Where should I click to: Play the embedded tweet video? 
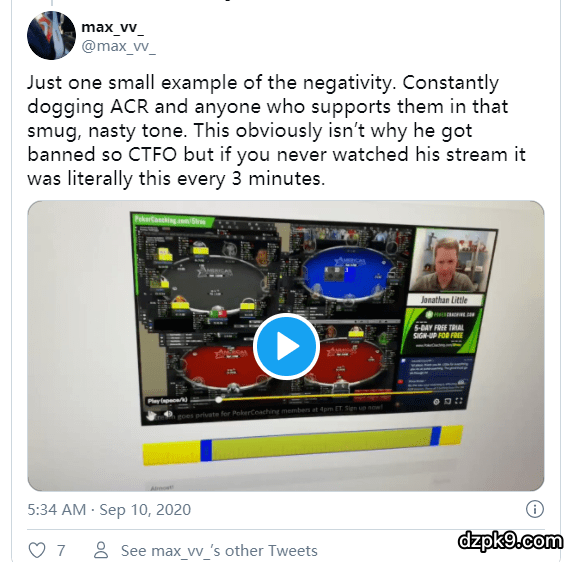pyautogui.click(x=286, y=346)
